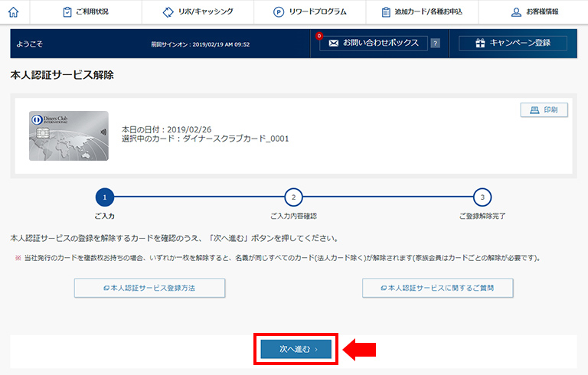
Task: Click the Diners Club card image
Action: tap(68, 135)
